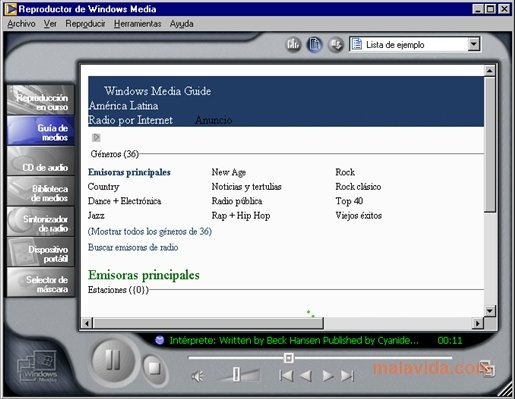
Task: Open the Herramientas menu
Action: coord(137,24)
